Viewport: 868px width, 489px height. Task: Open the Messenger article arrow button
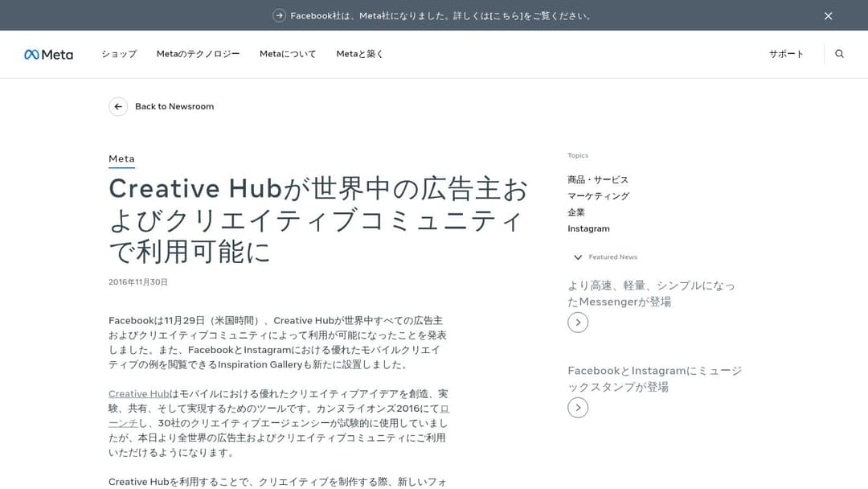point(578,323)
